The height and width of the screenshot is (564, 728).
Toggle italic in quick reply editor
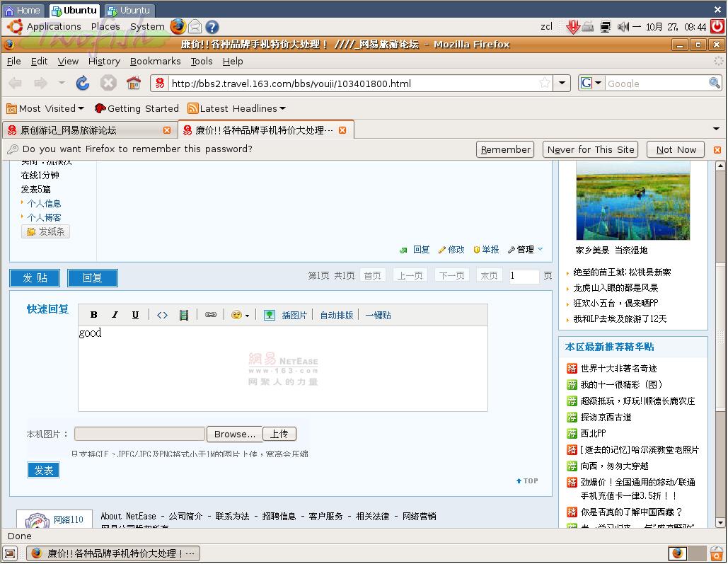115,315
